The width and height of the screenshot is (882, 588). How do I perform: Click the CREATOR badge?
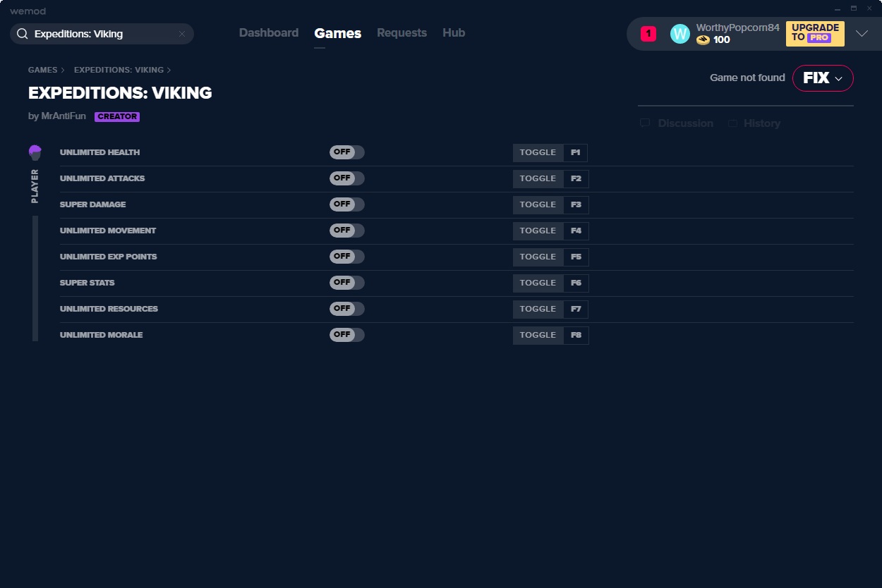[117, 116]
